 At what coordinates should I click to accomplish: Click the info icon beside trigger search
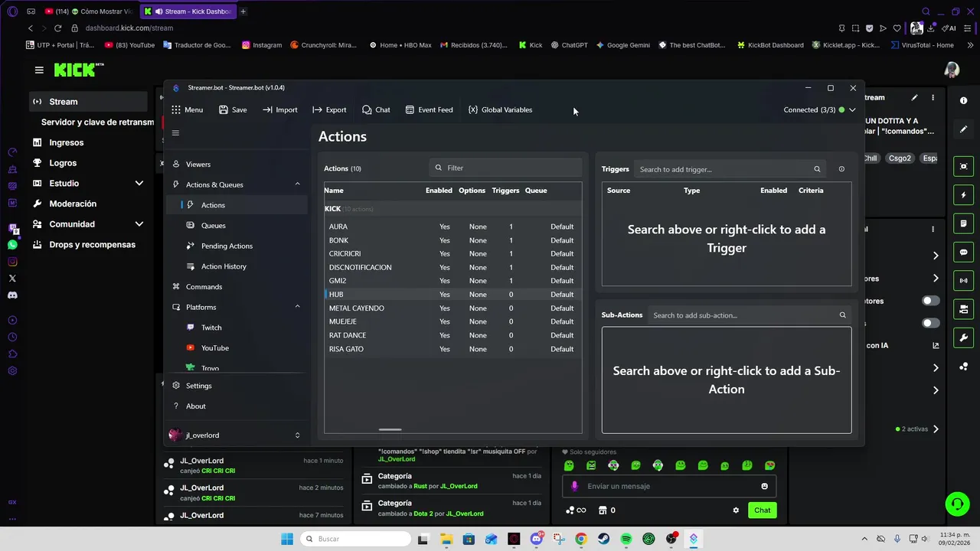(841, 169)
